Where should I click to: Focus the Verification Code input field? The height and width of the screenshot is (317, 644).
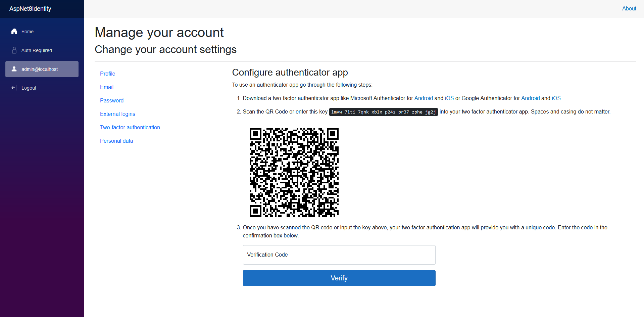(339, 255)
